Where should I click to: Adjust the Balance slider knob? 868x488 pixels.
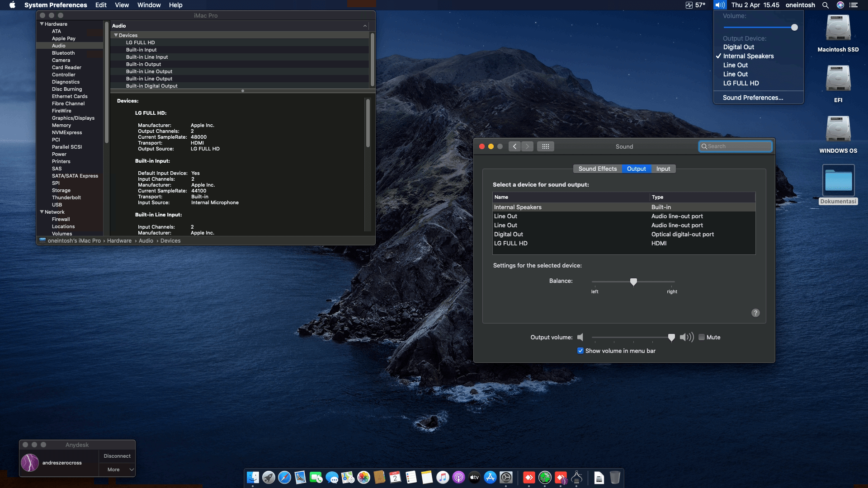[x=633, y=282]
